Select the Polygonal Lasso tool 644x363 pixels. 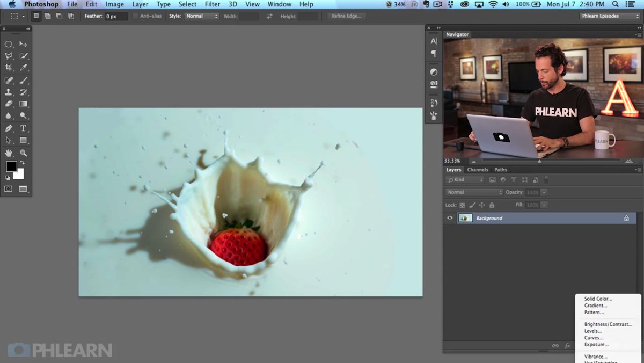click(9, 56)
